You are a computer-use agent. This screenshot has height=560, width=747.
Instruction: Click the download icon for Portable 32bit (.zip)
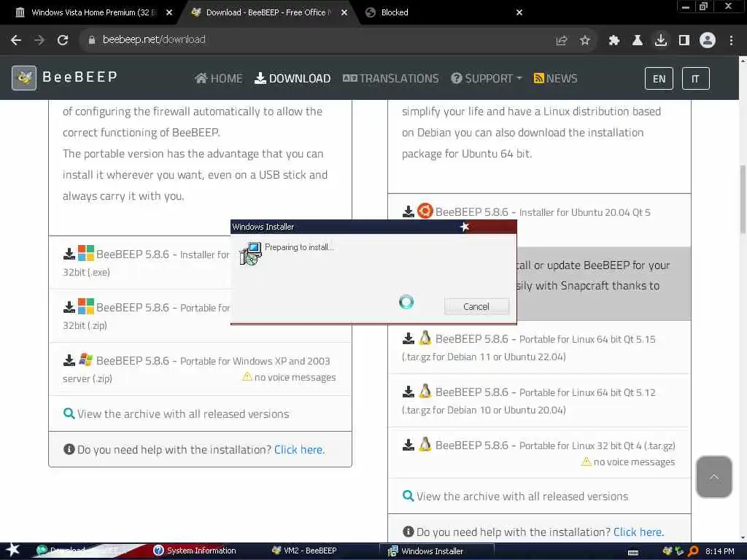tap(69, 307)
